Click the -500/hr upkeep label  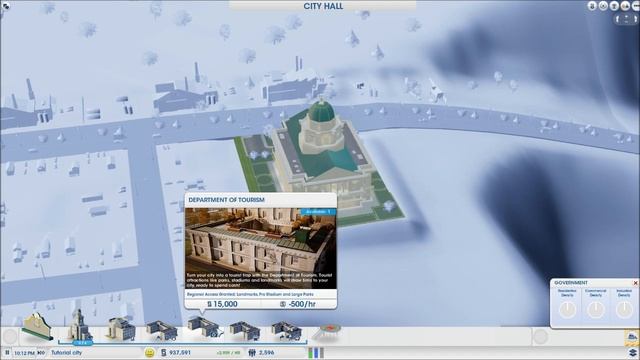click(298, 304)
